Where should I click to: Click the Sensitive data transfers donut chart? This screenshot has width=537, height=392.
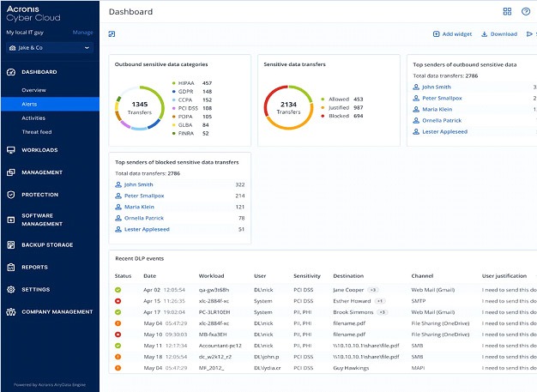[x=289, y=109]
